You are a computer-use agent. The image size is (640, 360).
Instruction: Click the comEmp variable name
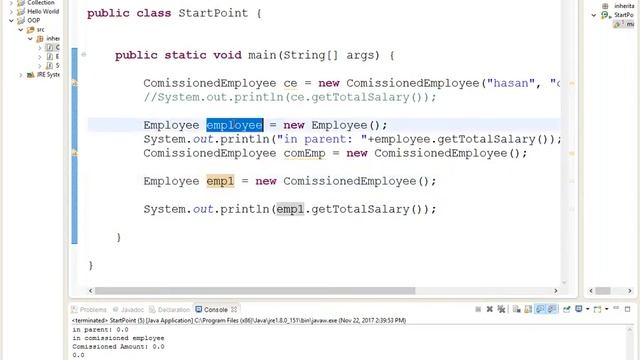tap(304, 153)
